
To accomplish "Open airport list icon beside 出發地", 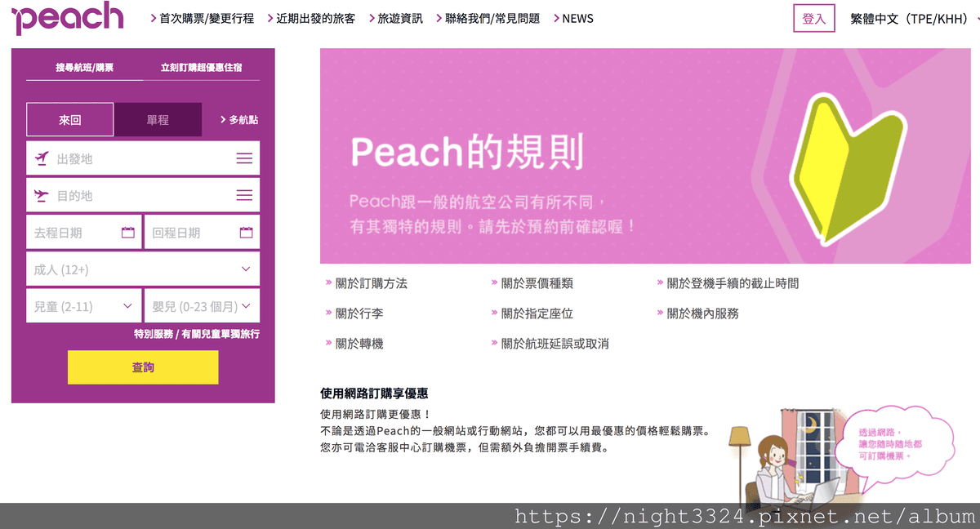I will tap(244, 158).
